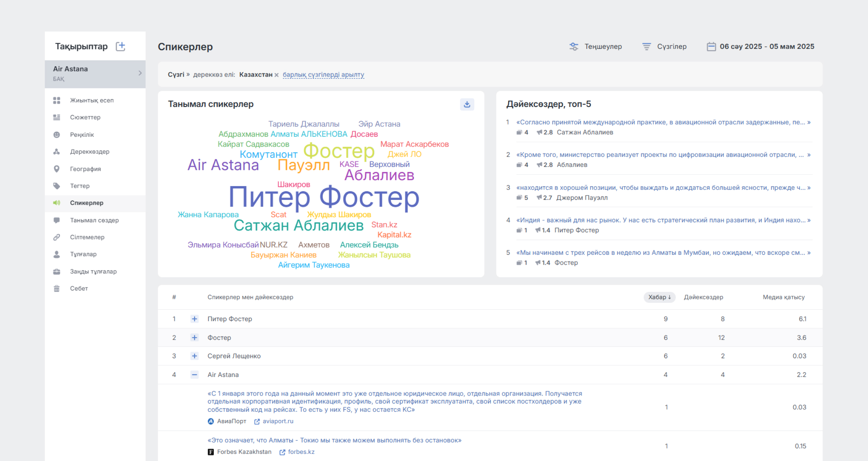Viewport: 868px width, 461px height.
Task: Open quote about цифровизации авиационной отрасли
Action: (663, 155)
